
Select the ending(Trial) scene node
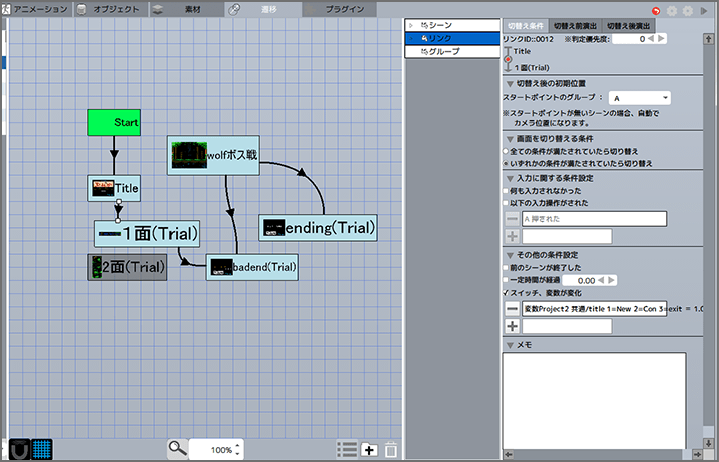point(319,228)
